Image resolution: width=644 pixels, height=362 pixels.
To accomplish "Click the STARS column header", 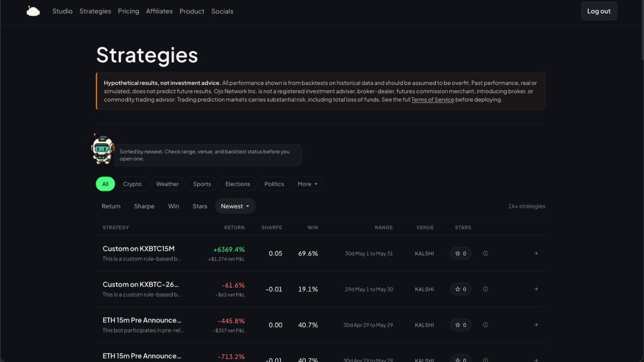I will click(463, 228).
